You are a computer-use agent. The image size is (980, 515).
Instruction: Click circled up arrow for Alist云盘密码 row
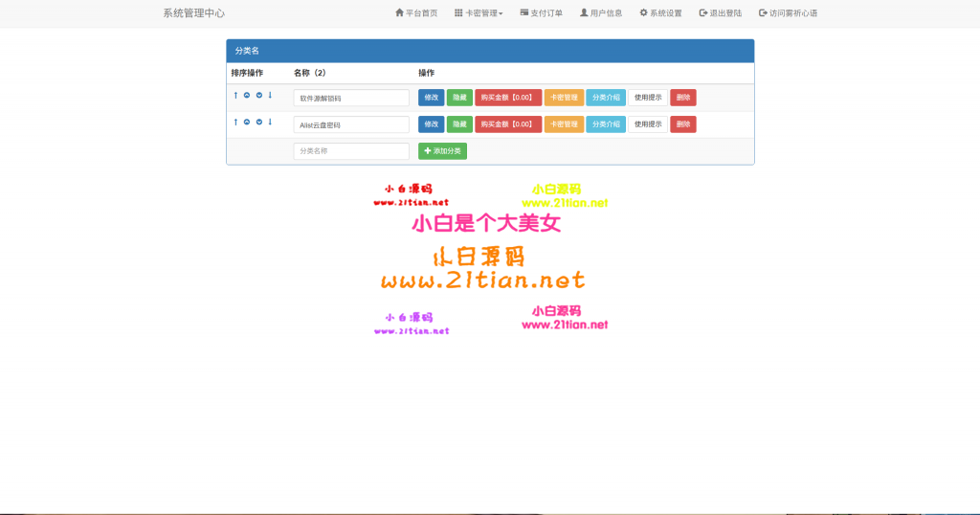tap(247, 123)
